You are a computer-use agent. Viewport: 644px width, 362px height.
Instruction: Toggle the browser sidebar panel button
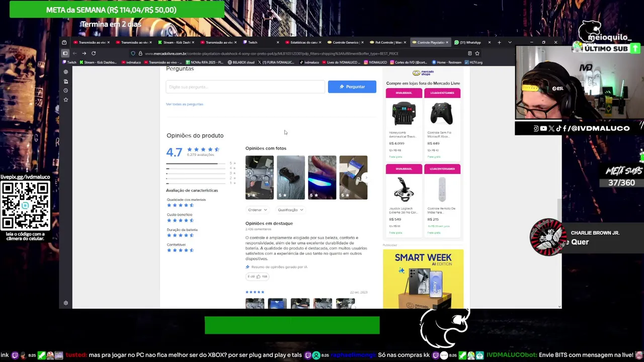[65, 53]
